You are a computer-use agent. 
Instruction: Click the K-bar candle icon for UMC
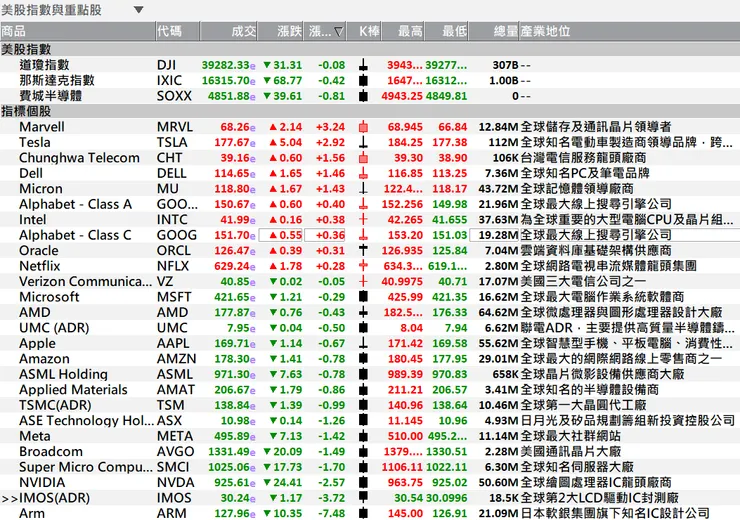coord(363,328)
